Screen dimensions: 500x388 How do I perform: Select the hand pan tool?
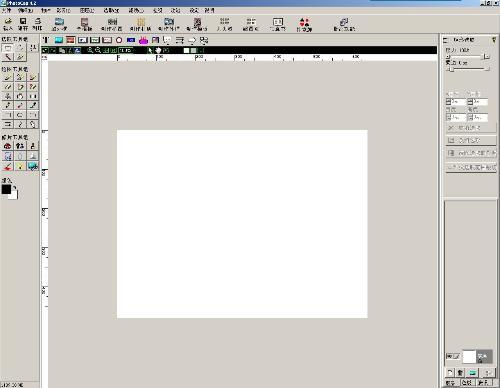click(x=158, y=50)
